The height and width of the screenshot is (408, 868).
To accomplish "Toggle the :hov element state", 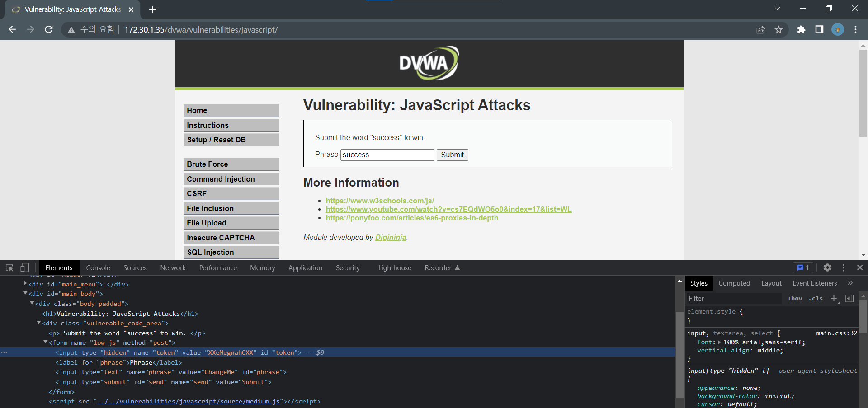I will [x=795, y=298].
